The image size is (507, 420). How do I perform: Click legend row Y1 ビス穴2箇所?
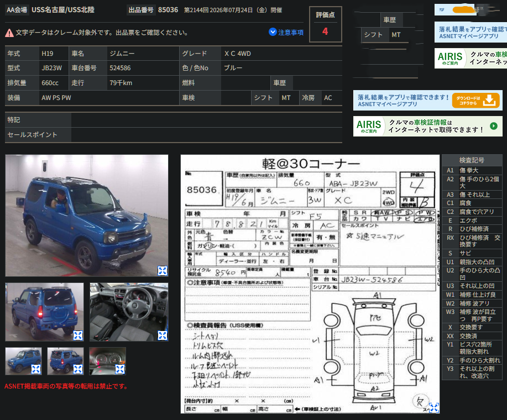472,348
